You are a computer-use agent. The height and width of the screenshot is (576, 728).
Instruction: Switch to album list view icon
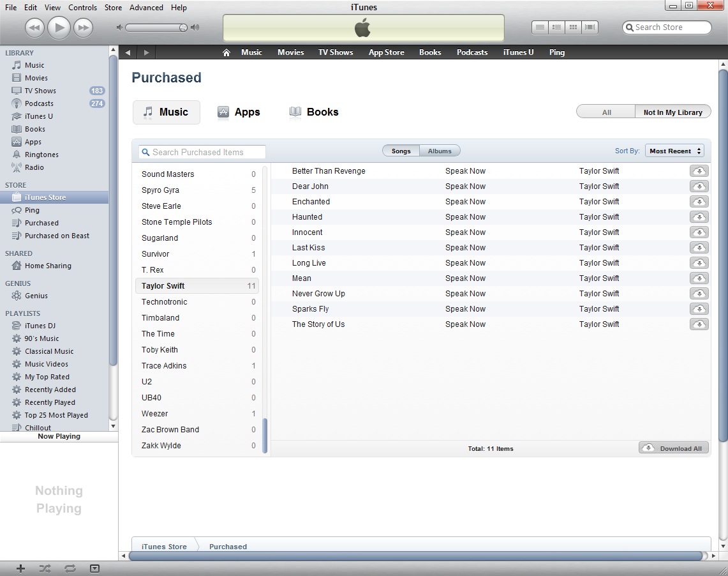click(556, 27)
